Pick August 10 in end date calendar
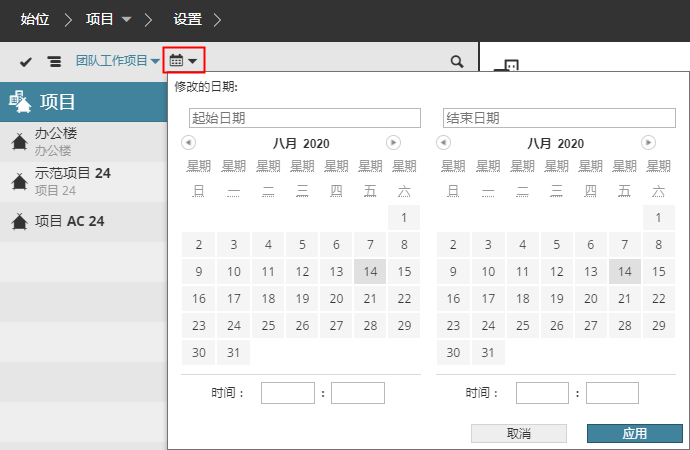690x450 pixels. click(488, 271)
